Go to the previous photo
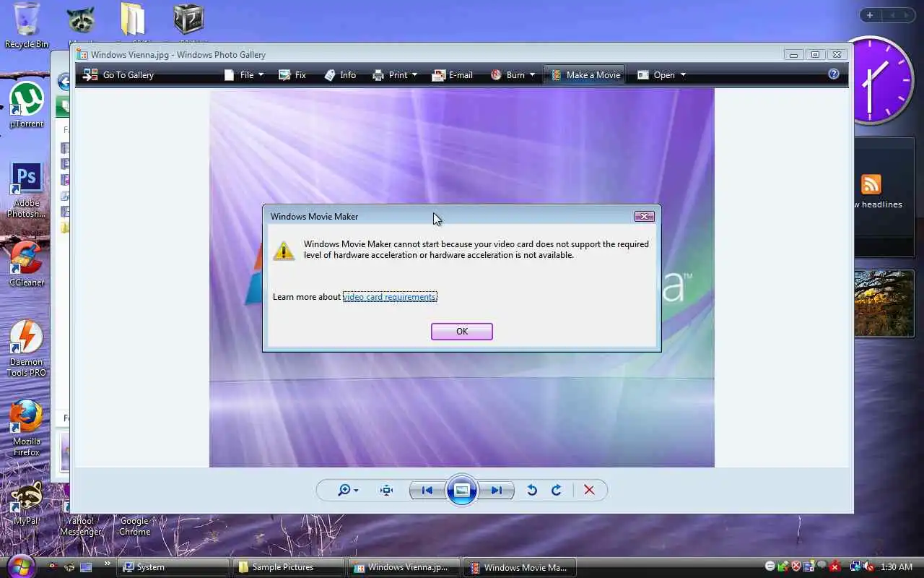924x578 pixels. tap(427, 490)
